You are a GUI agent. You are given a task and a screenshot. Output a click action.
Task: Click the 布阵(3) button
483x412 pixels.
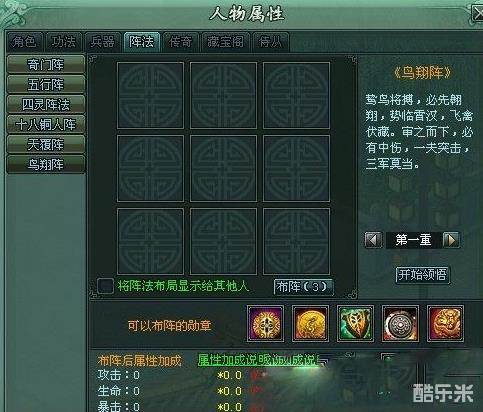pos(303,287)
